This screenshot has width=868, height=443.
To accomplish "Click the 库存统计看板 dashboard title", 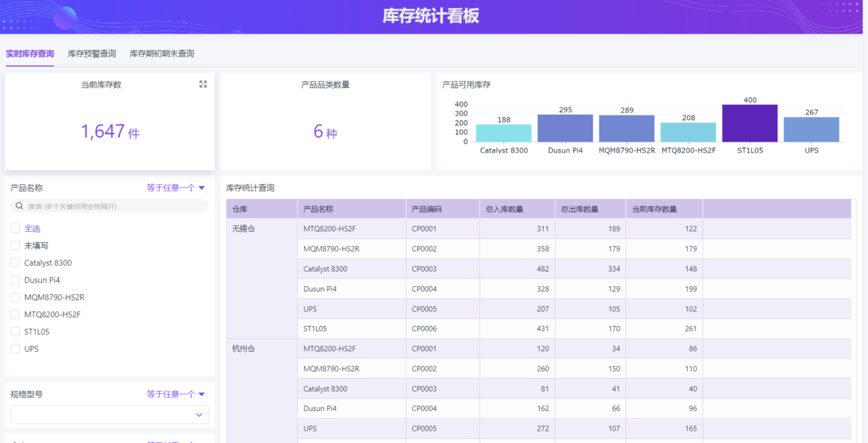I will [431, 16].
